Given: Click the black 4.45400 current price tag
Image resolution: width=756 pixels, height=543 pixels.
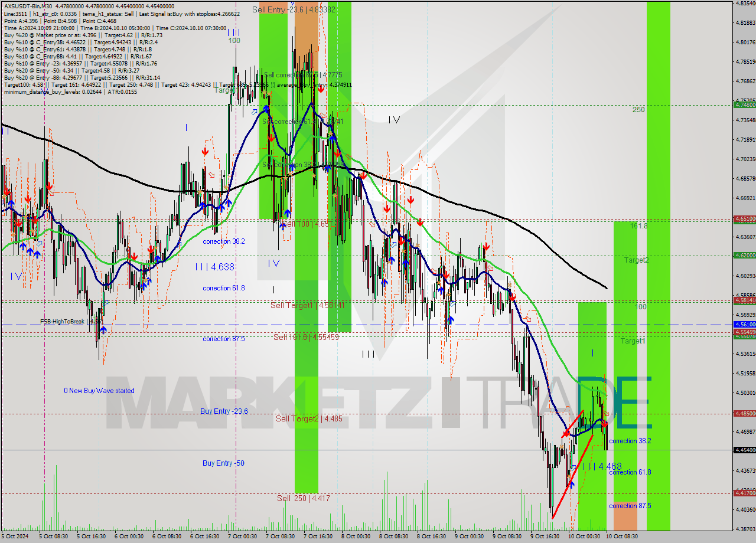Looking at the screenshot, I should tap(745, 450).
